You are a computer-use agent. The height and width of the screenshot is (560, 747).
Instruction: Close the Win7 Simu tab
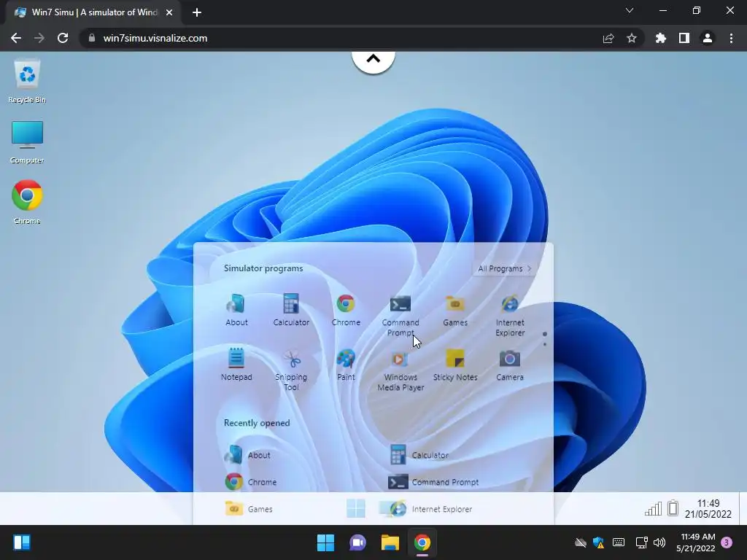tap(169, 12)
